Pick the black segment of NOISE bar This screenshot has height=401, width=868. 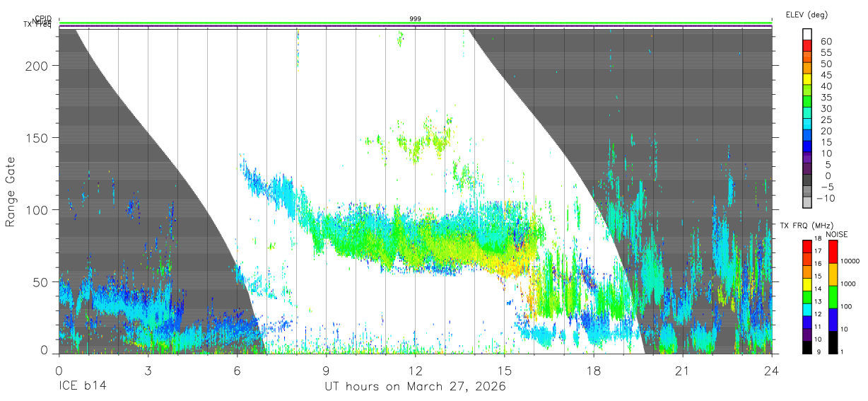[833, 341]
